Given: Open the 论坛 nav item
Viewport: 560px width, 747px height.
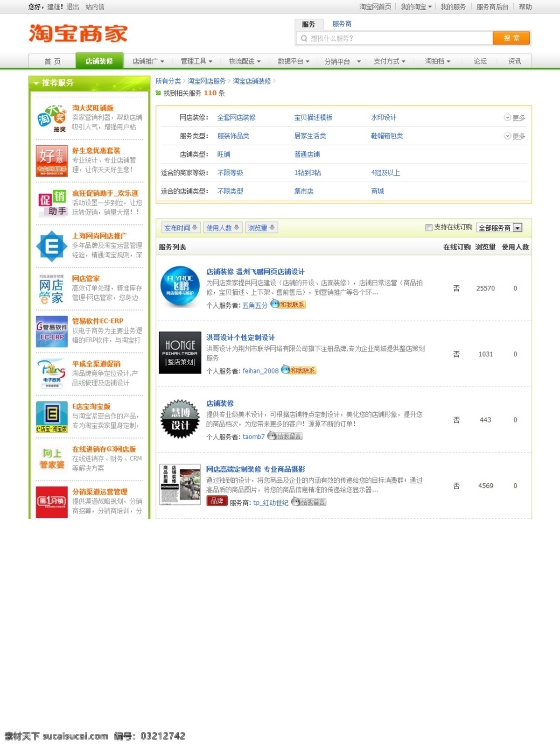Looking at the screenshot, I should click(480, 61).
